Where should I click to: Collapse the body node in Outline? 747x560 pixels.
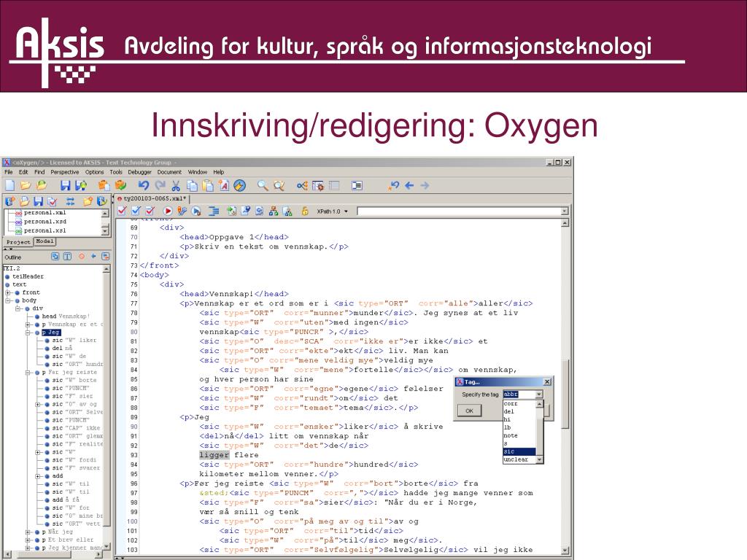click(8, 300)
